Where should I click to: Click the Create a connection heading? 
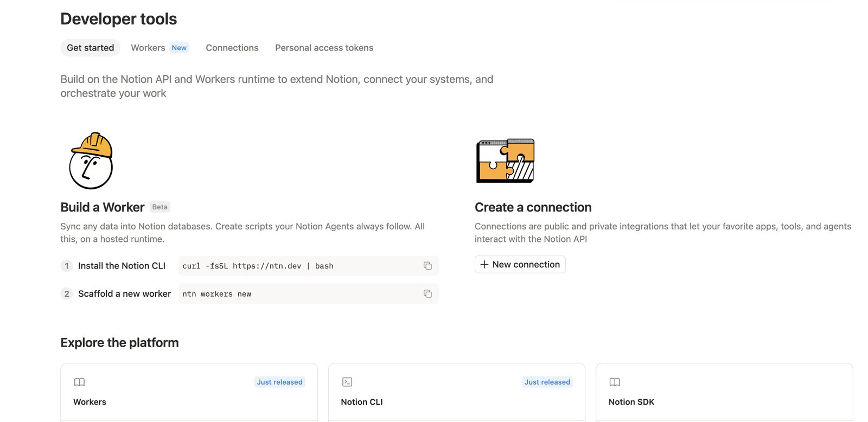(533, 207)
